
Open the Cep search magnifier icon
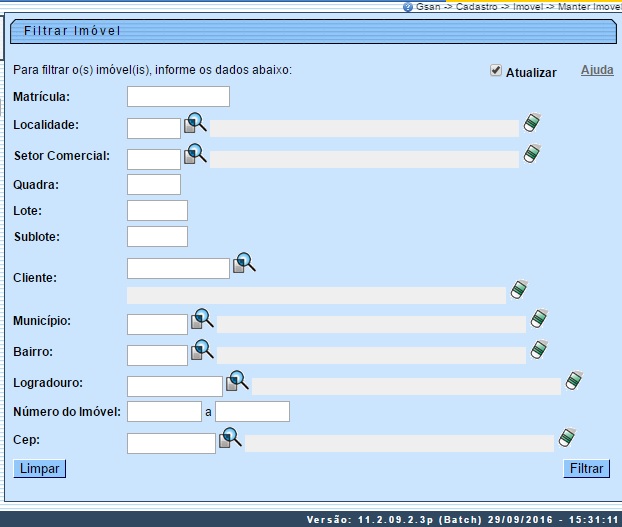click(231, 439)
